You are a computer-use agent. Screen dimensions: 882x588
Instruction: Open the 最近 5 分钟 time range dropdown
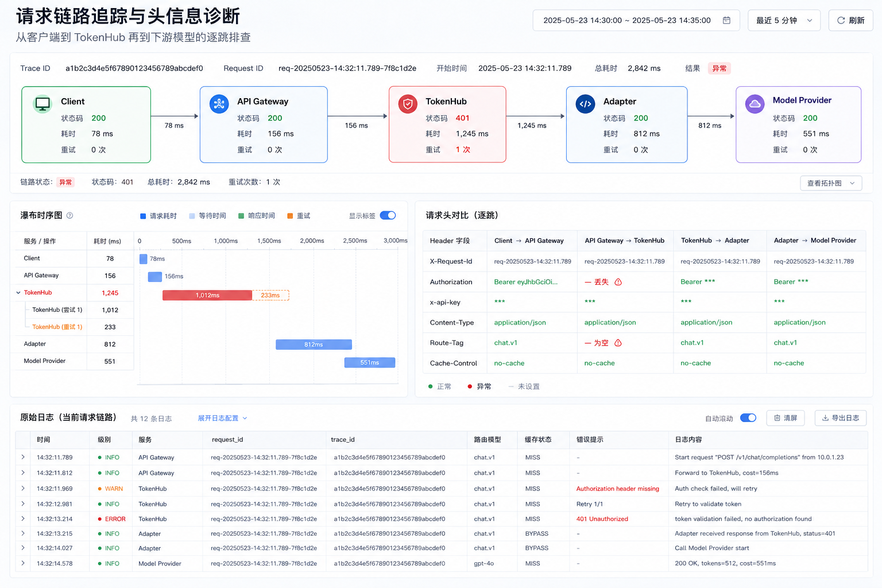tap(784, 20)
